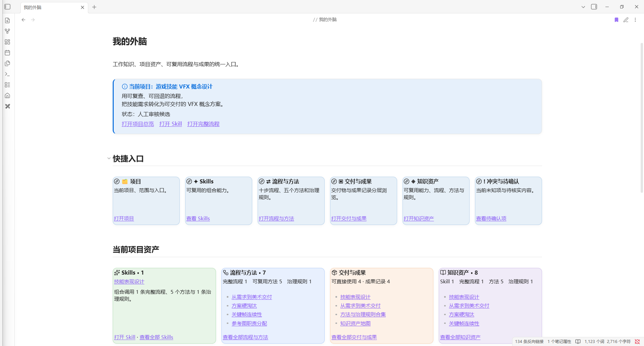Switch to editing mode via pencil icon
This screenshot has height=346, width=644.
pos(626,20)
